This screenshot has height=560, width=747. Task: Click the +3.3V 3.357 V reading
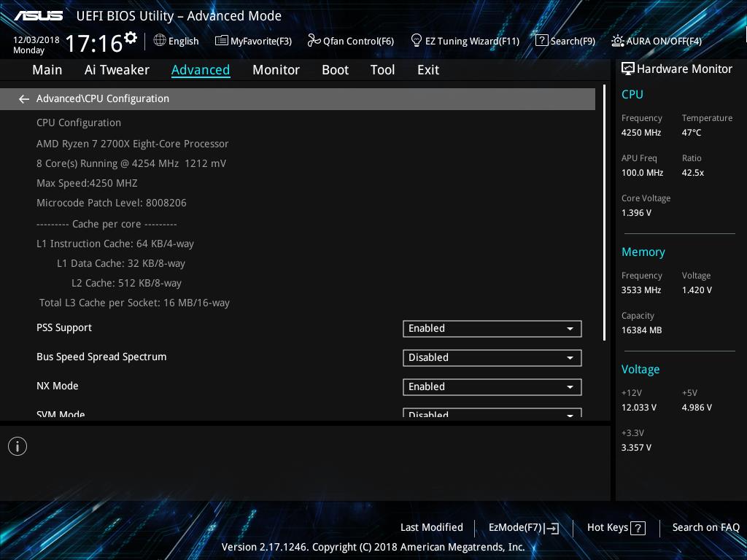(x=636, y=448)
